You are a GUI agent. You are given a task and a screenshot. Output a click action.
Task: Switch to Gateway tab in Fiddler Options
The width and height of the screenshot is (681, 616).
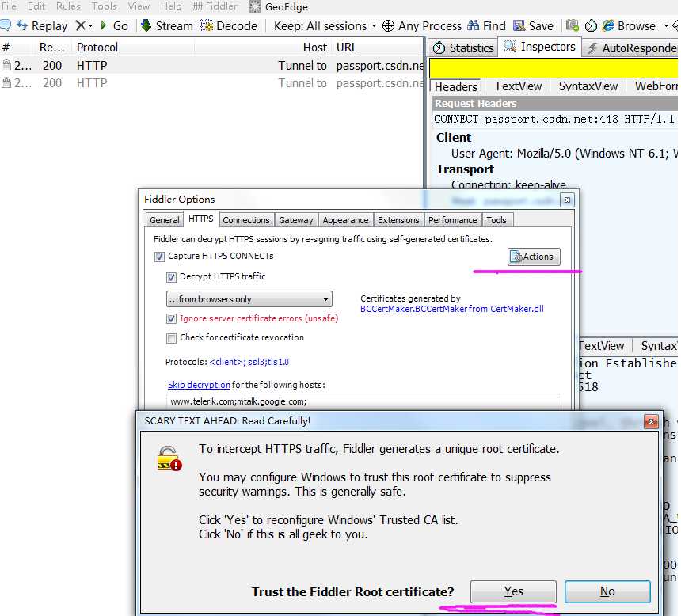pyautogui.click(x=296, y=220)
